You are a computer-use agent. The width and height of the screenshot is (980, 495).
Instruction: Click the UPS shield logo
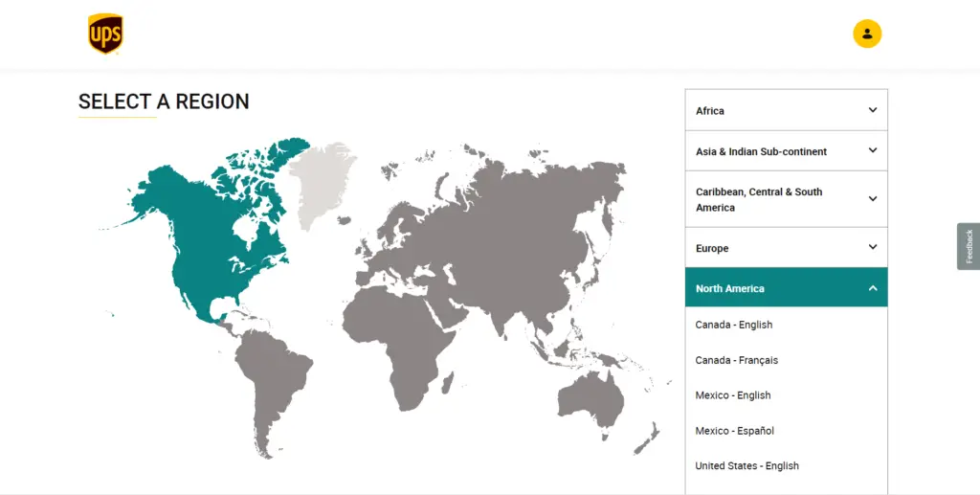point(105,34)
